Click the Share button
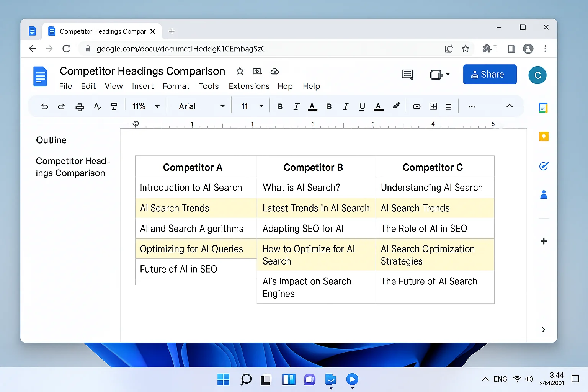The width and height of the screenshot is (588, 392). pos(490,74)
